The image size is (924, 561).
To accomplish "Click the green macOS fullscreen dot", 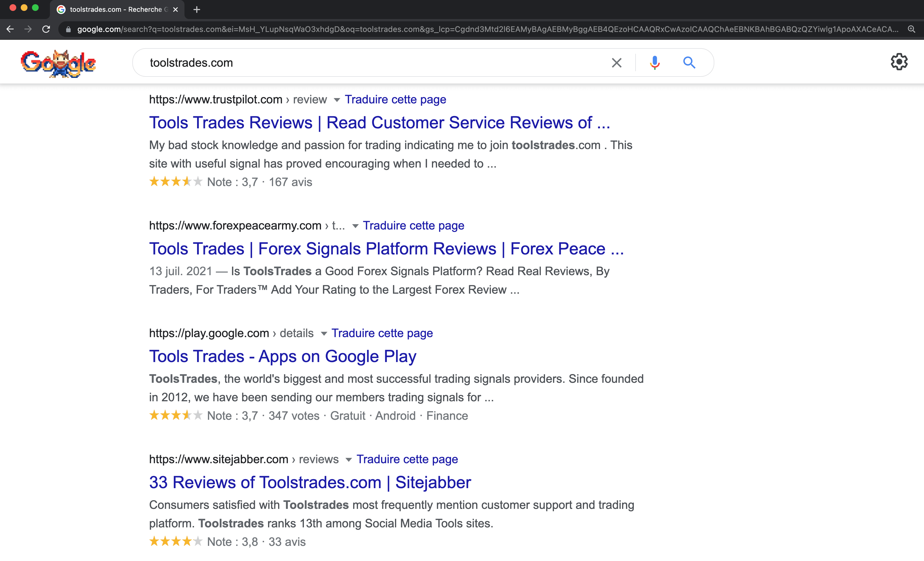I will click(x=35, y=8).
